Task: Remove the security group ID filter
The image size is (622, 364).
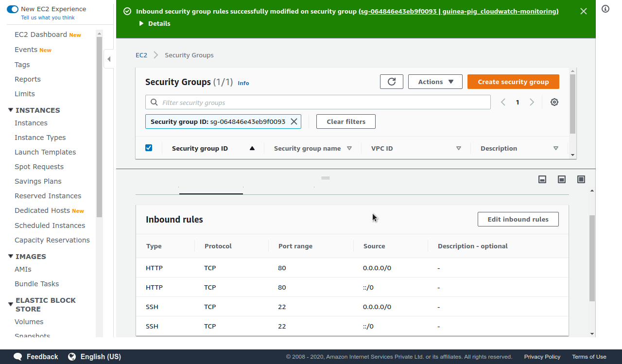Action: click(x=294, y=121)
